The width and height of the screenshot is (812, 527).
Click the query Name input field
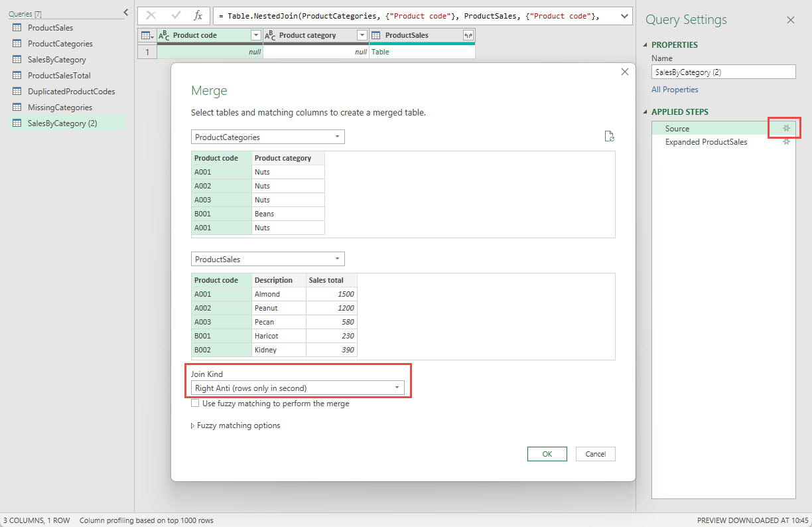(x=723, y=72)
